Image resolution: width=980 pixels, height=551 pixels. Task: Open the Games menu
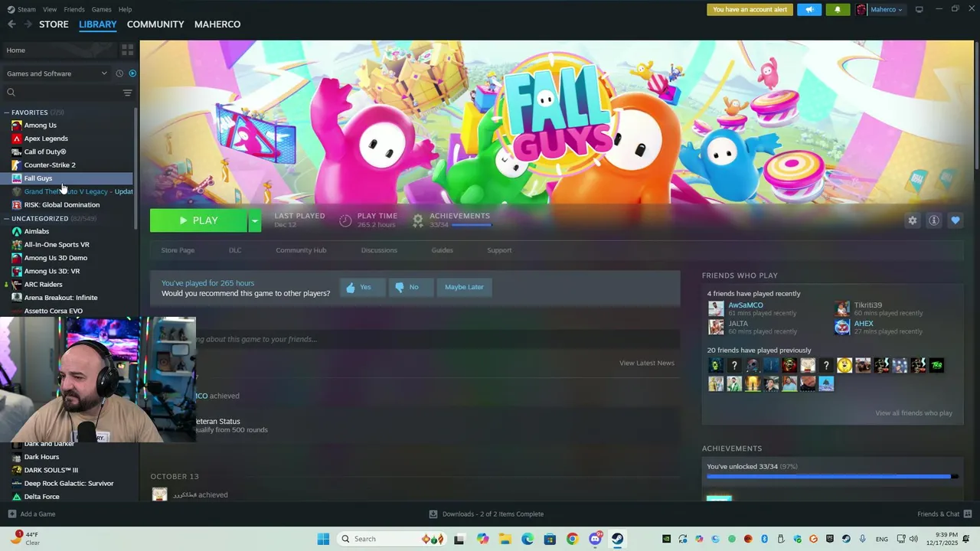101,10
